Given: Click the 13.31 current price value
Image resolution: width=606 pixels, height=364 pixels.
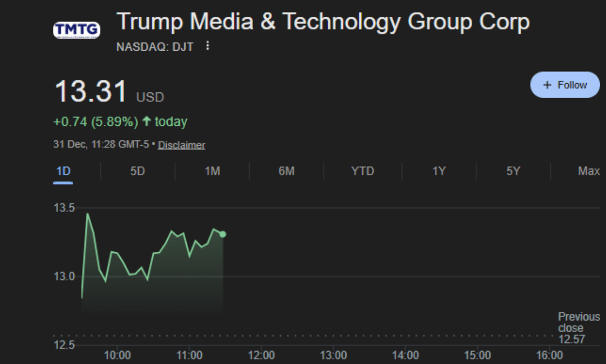Looking at the screenshot, I should coord(91,91).
